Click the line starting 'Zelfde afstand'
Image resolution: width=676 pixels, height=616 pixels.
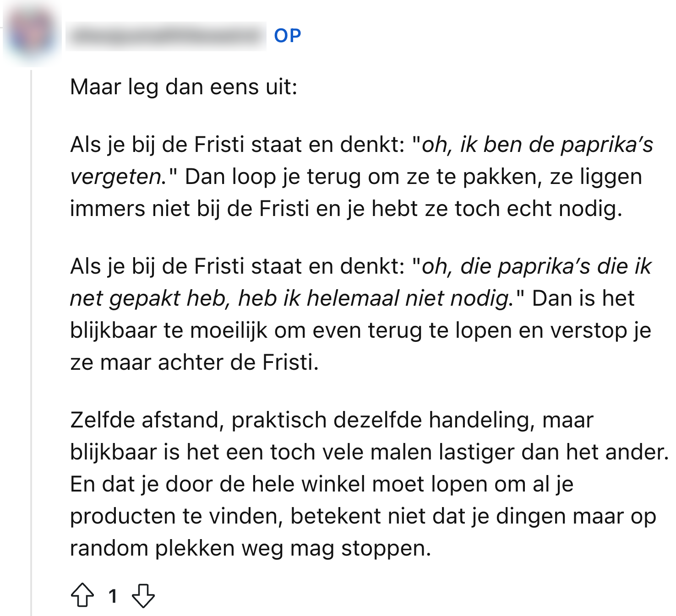pos(332,420)
